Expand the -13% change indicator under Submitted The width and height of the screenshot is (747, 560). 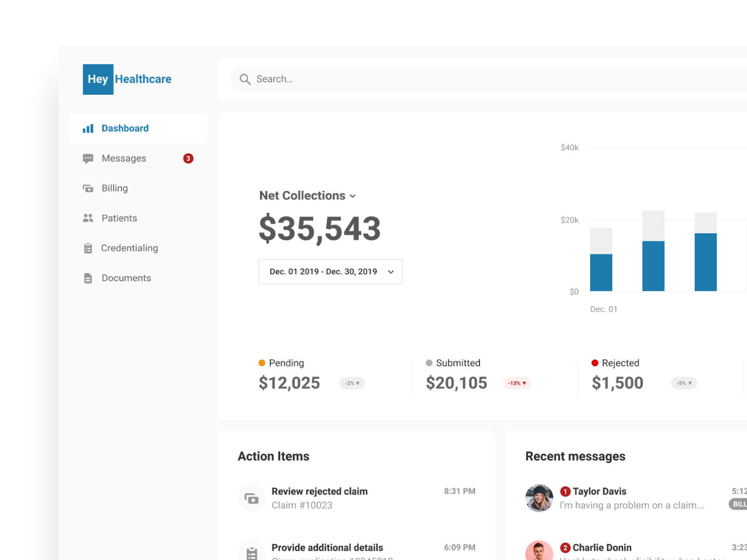[x=517, y=383]
